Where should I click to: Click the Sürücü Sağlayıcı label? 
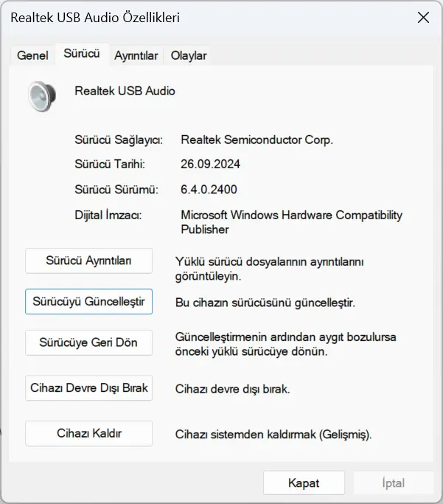point(119,139)
